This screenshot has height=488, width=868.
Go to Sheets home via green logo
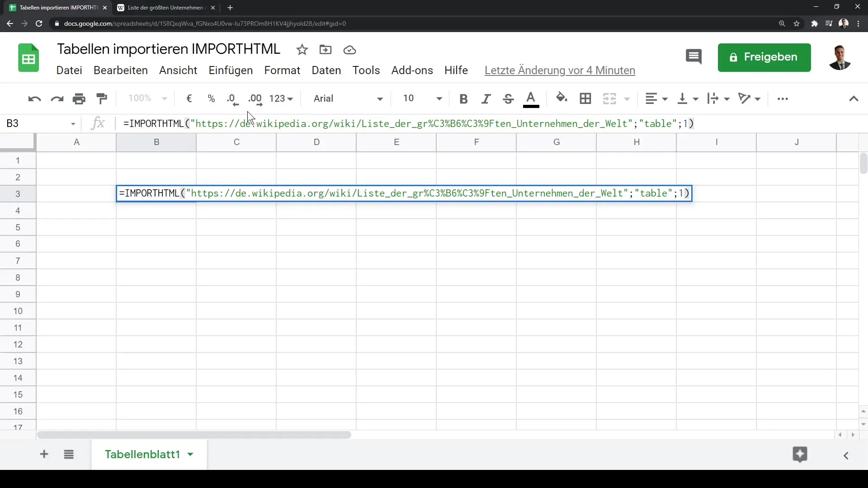tap(28, 58)
